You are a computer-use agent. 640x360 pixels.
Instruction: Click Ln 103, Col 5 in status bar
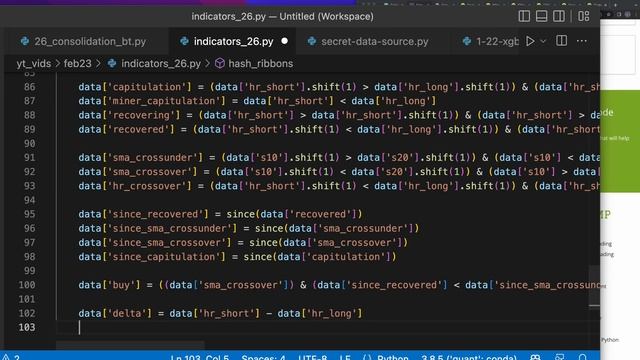click(200, 358)
